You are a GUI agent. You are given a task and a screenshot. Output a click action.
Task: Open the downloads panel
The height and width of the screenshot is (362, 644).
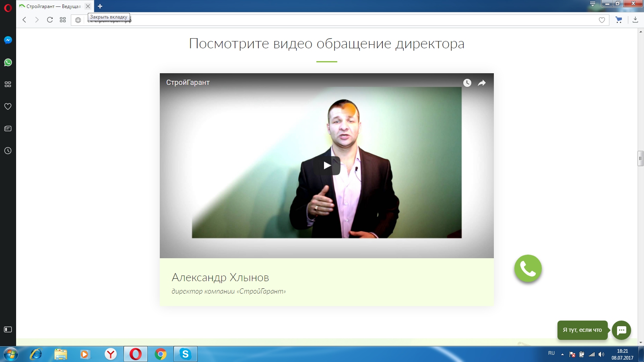tap(635, 20)
